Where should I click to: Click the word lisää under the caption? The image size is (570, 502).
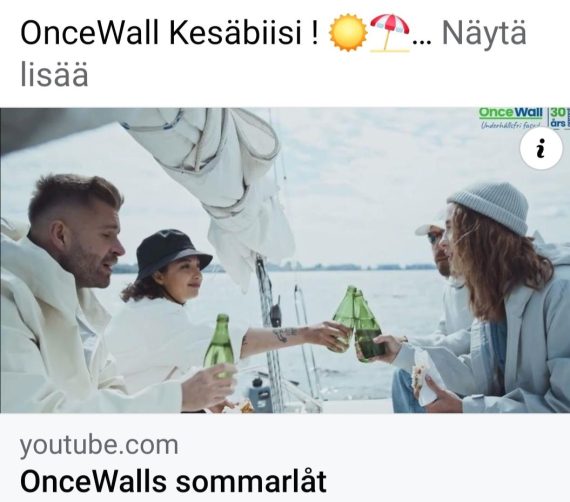tap(54, 75)
